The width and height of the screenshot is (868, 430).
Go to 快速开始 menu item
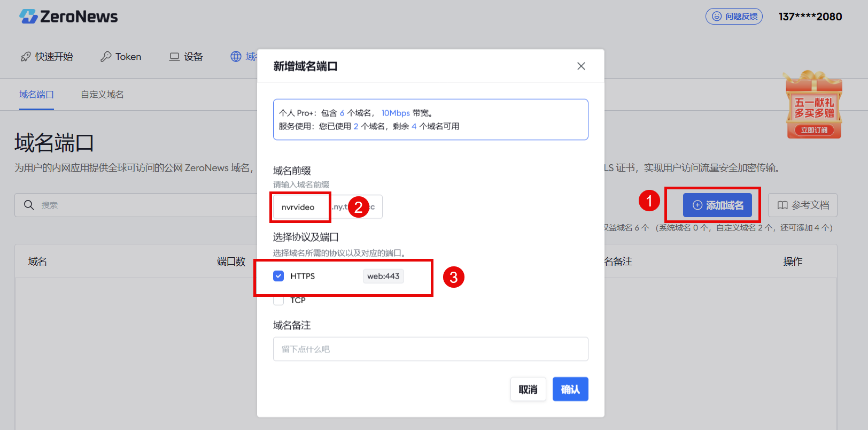coord(47,57)
